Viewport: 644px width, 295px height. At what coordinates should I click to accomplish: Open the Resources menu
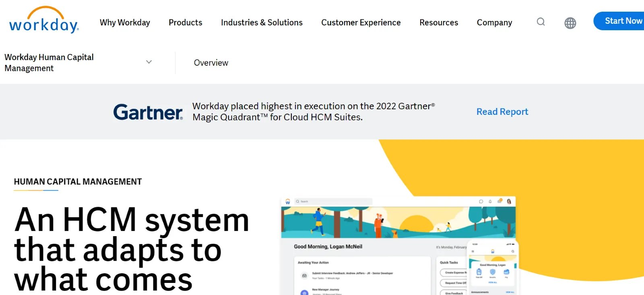(x=439, y=23)
